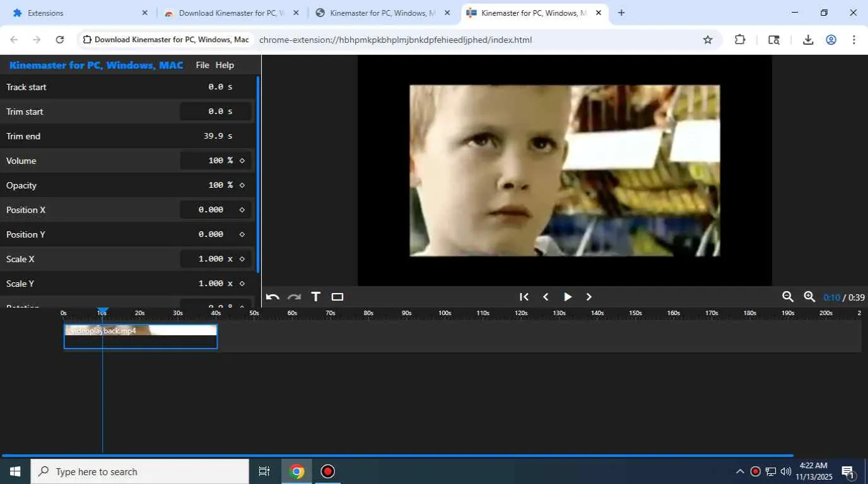Jump to the start of the video
The width and height of the screenshot is (868, 484).
pyautogui.click(x=524, y=297)
